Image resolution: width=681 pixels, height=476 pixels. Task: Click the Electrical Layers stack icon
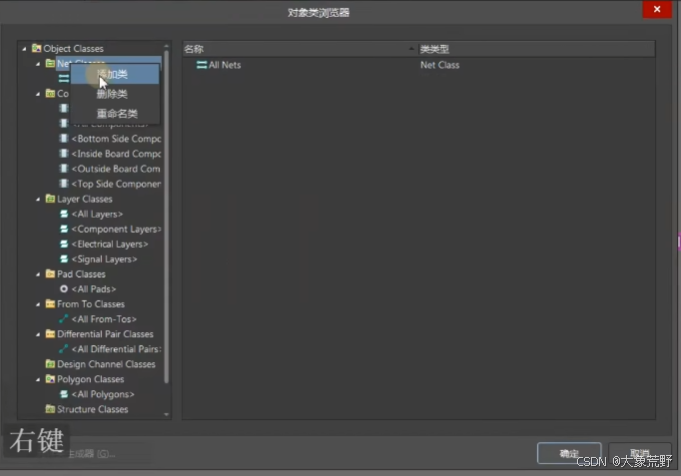pyautogui.click(x=64, y=244)
